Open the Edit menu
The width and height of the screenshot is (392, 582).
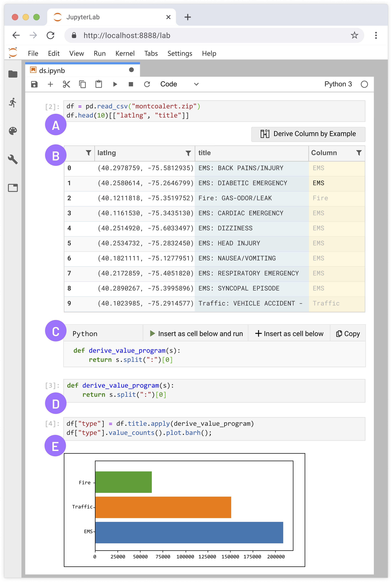coord(54,53)
